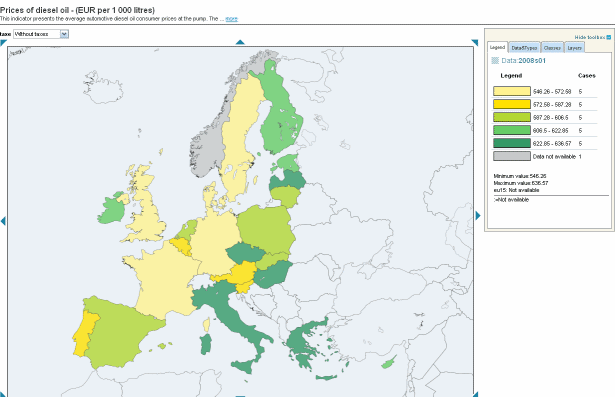
Task: Click the page title Prices of diesel oil
Action: click(77, 10)
